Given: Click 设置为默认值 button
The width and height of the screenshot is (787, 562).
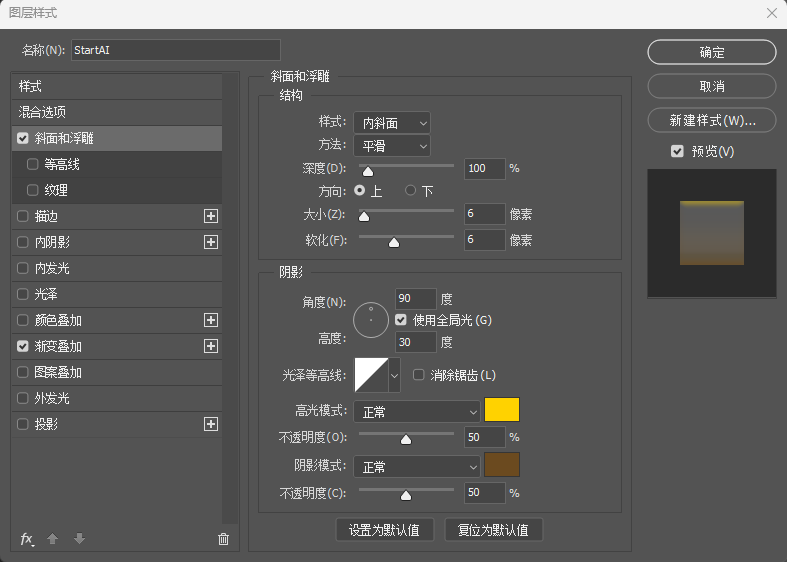Looking at the screenshot, I should (x=384, y=530).
